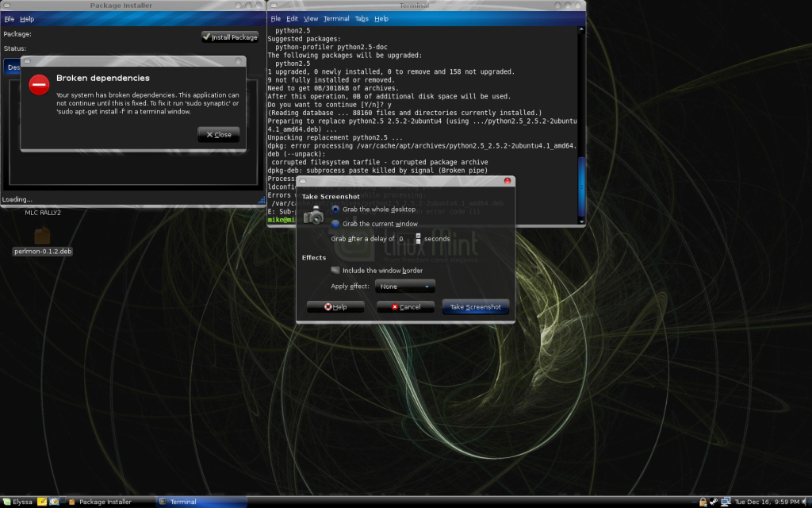Open File menu in Package Installer
This screenshot has height=508, width=812.
point(10,19)
